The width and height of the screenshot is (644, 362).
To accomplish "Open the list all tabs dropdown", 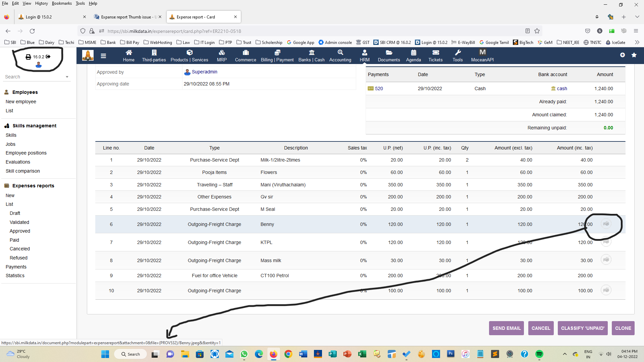I will [x=637, y=17].
